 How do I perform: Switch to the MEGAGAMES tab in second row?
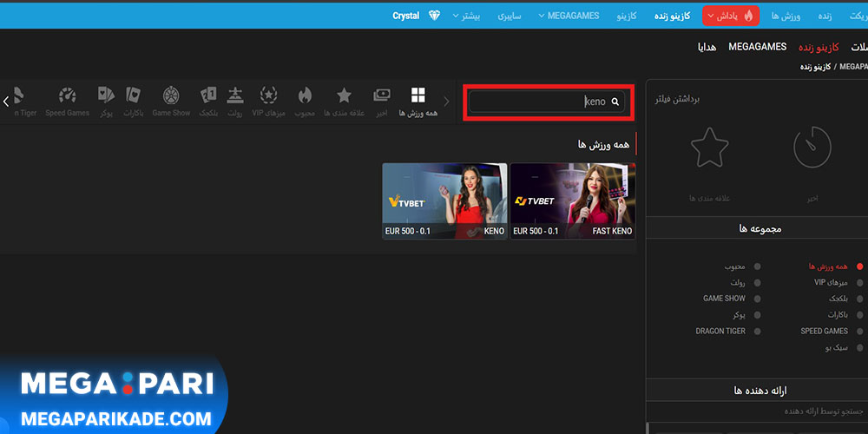(757, 47)
